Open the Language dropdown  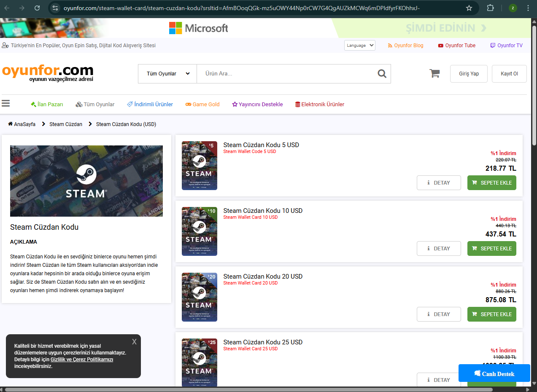coord(360,45)
